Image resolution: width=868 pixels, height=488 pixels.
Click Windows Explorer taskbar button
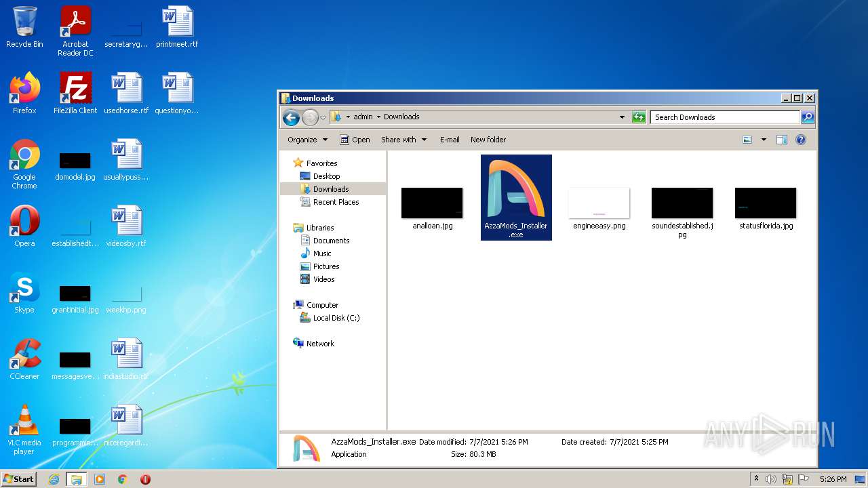[x=77, y=479]
